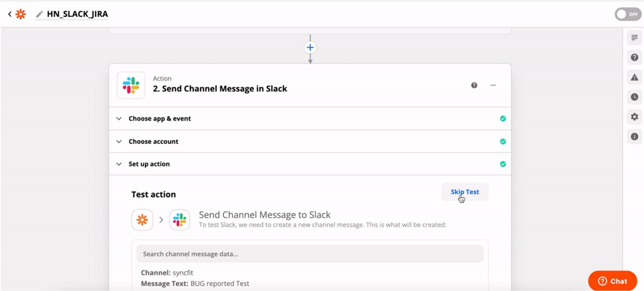This screenshot has height=291, width=644.
Task: Click the Test action heading
Action: [x=154, y=194]
